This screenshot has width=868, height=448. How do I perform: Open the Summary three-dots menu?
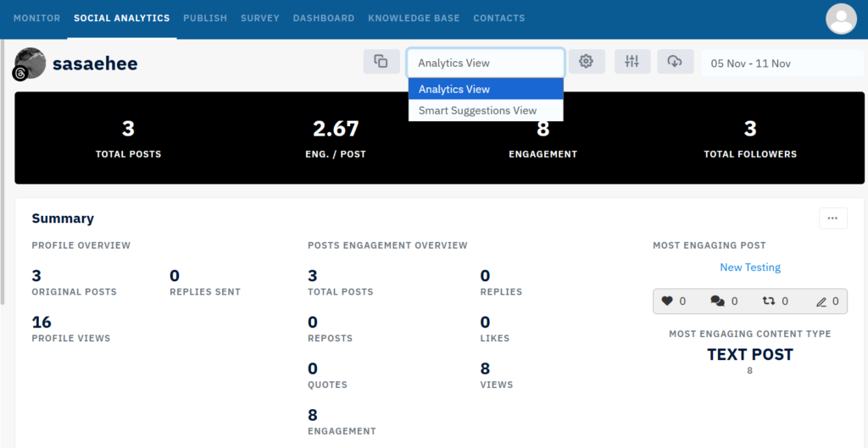[x=832, y=218]
